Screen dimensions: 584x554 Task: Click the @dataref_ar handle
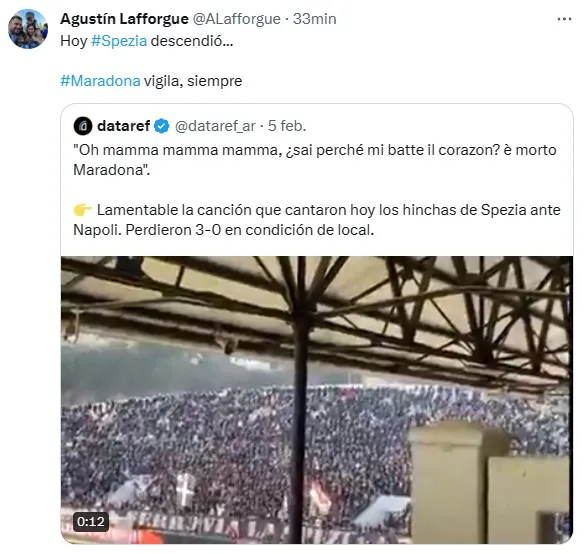pos(215,126)
